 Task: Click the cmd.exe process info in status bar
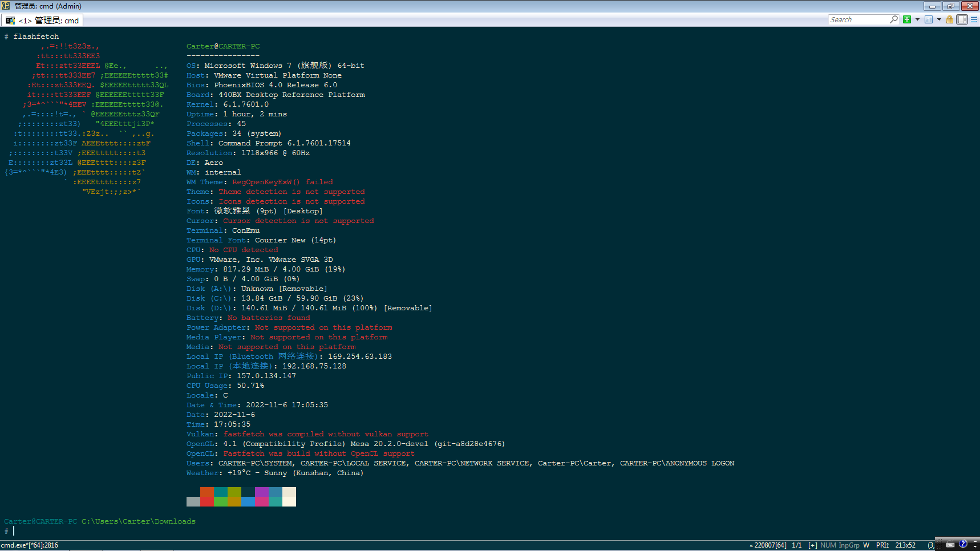[x=30, y=545]
